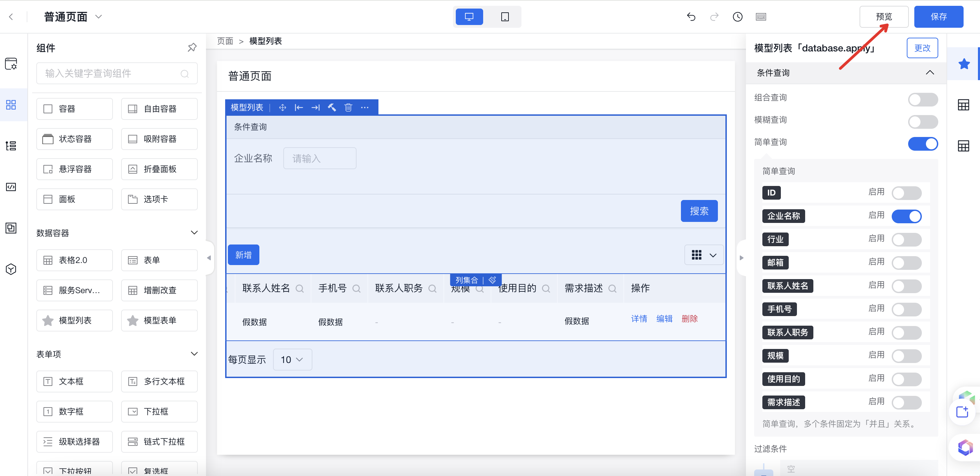Open the page size 10 dropdown
Screen dimensions: 980x476
click(x=292, y=360)
